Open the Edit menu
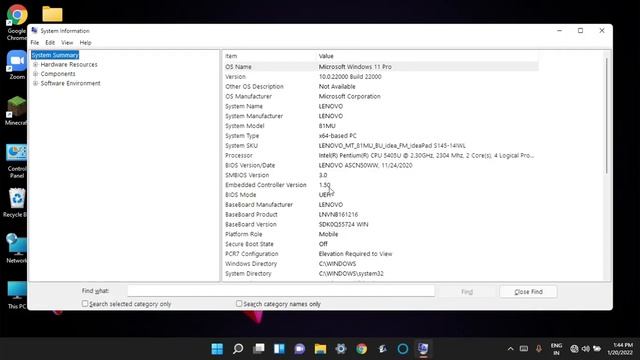This screenshot has width=640, height=360. pos(50,42)
